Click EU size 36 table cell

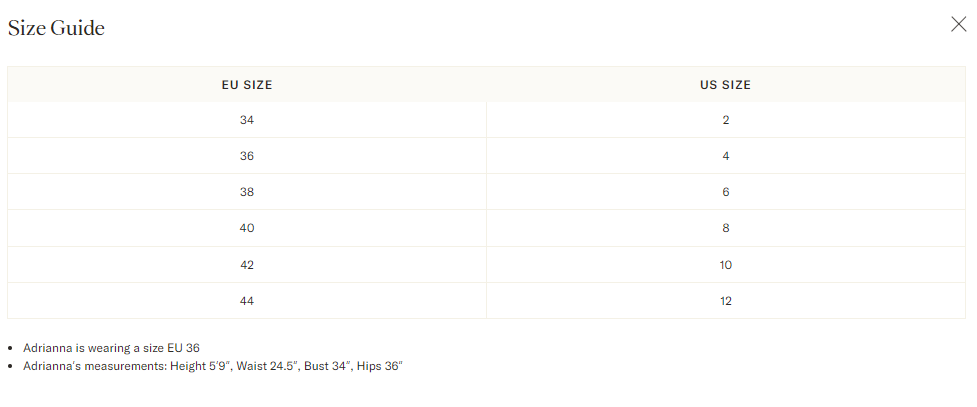tap(247, 156)
